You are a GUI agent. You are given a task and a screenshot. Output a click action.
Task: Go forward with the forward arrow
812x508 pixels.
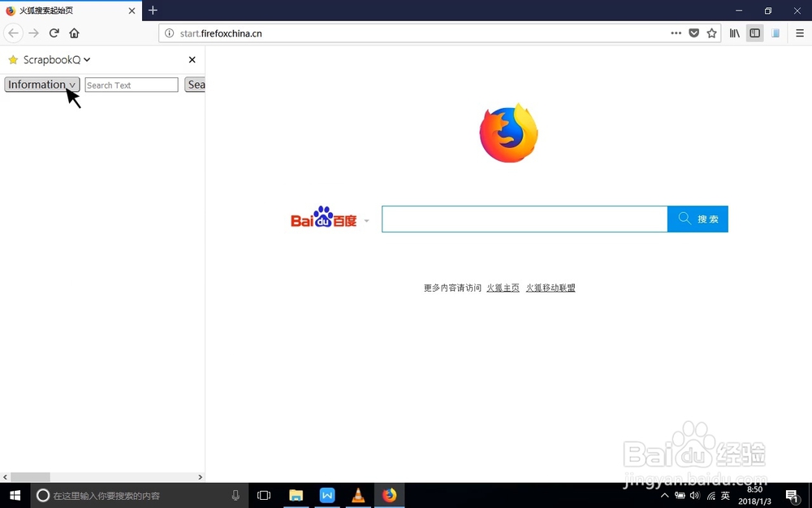click(33, 33)
